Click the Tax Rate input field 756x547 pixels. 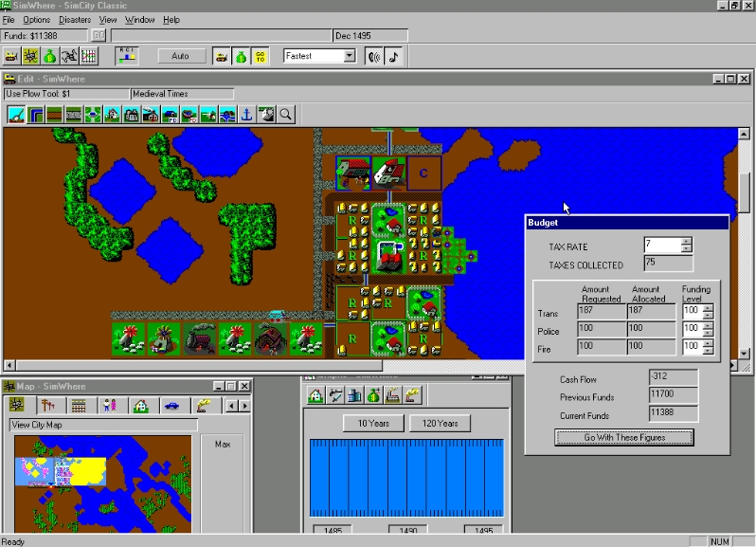pyautogui.click(x=663, y=245)
